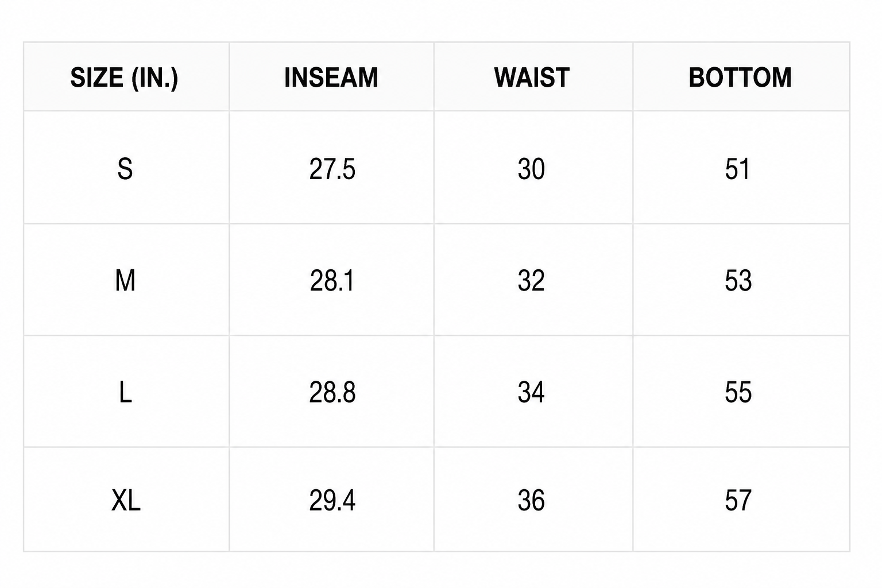This screenshot has width=882, height=588.
Task: Click the WAIST column header
Action: [532, 78]
